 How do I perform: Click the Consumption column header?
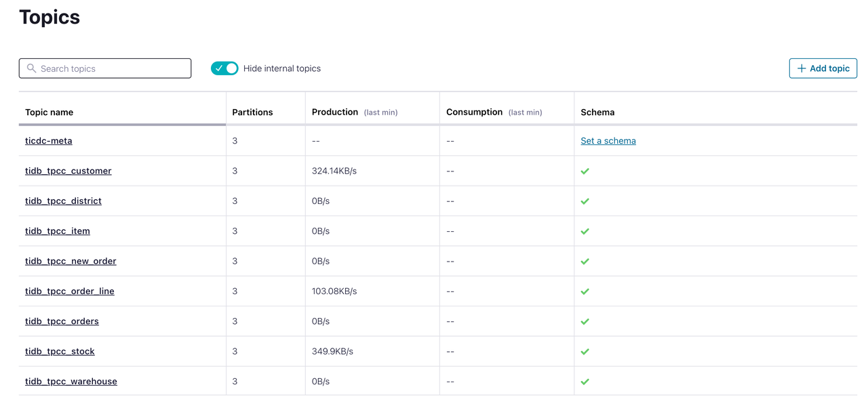[x=474, y=113]
